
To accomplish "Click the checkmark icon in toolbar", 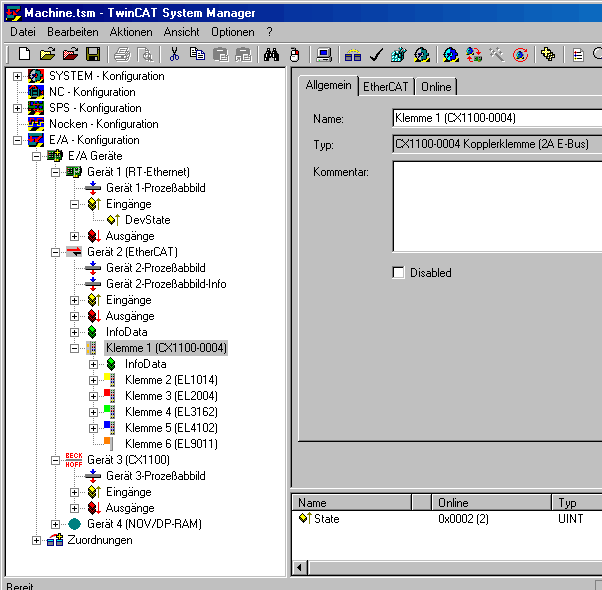I will [x=376, y=54].
